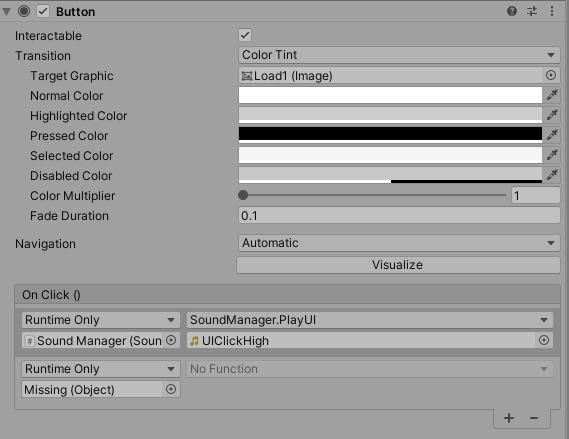Click the Selected Color label
This screenshot has height=439, width=569.
click(71, 155)
